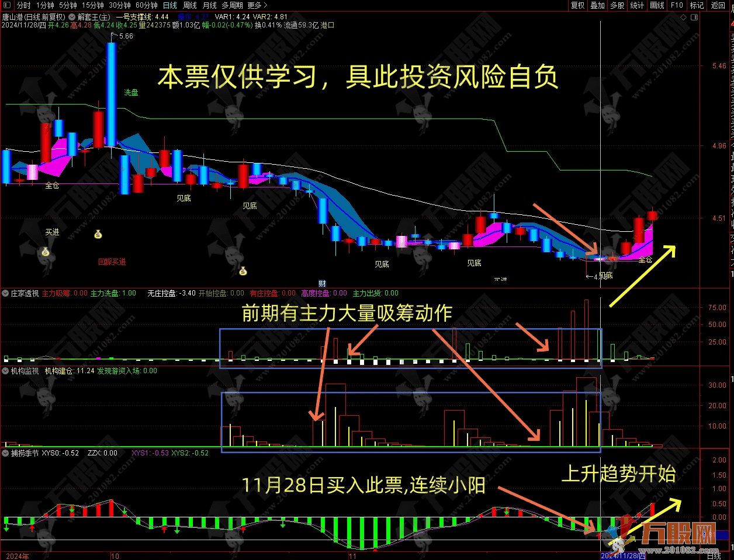Click the money bag icon under 买进
This screenshot has width=734, height=560.
click(45, 252)
